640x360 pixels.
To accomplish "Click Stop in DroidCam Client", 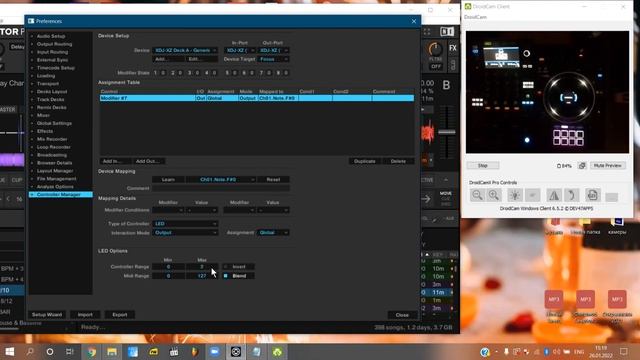I will click(483, 165).
